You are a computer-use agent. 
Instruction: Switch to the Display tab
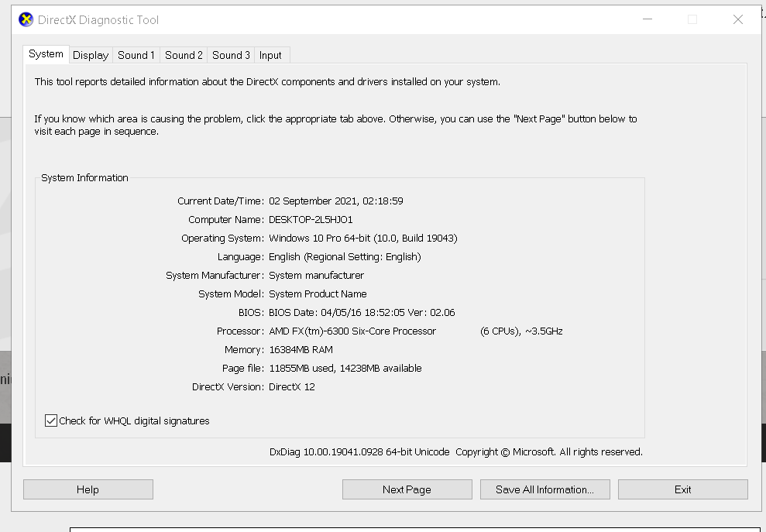coord(91,55)
